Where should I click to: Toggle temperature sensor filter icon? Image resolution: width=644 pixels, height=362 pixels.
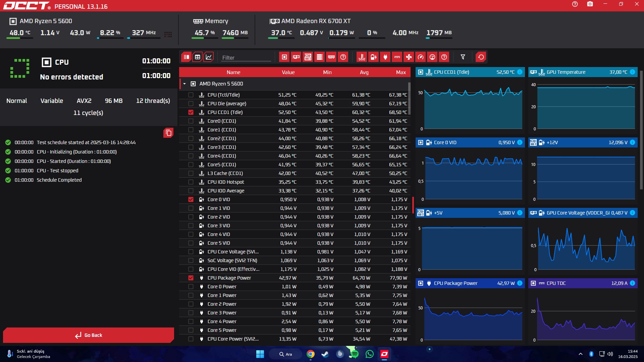click(362, 57)
